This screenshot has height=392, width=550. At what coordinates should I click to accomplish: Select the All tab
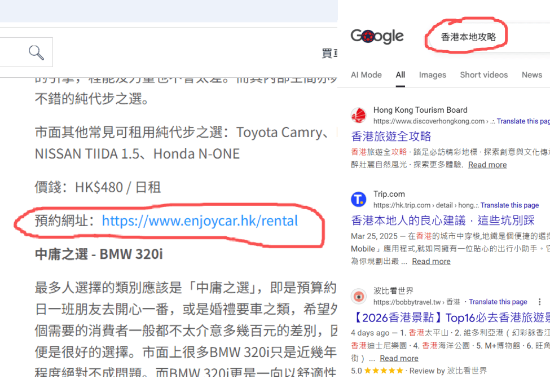tap(400, 74)
